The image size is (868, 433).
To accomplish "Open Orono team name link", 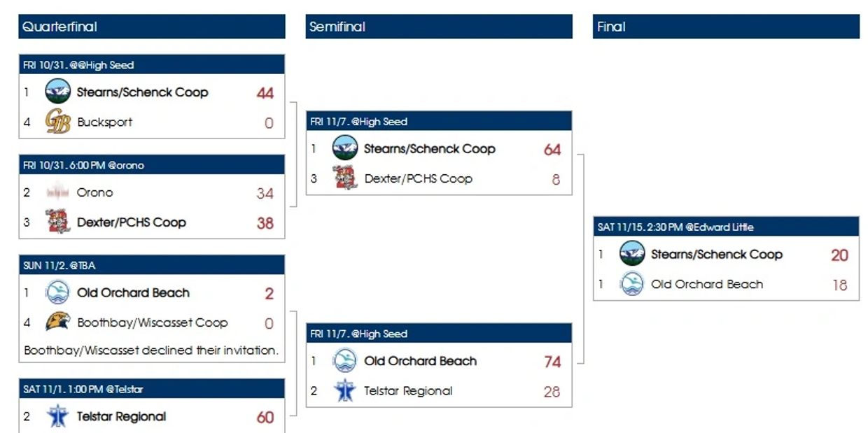I will 95,192.
